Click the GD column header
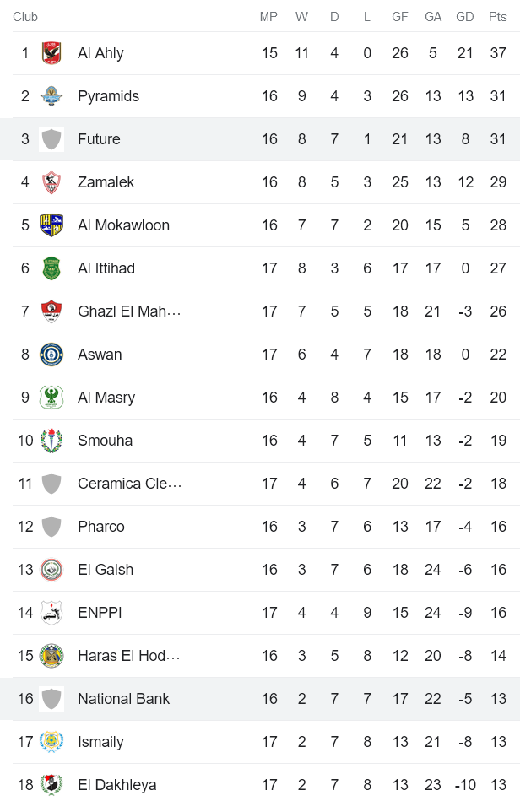 (465, 17)
